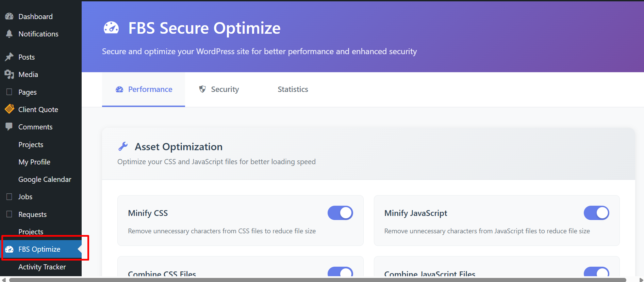Click the horizontal scrollbar at bottom

pyautogui.click(x=317, y=280)
